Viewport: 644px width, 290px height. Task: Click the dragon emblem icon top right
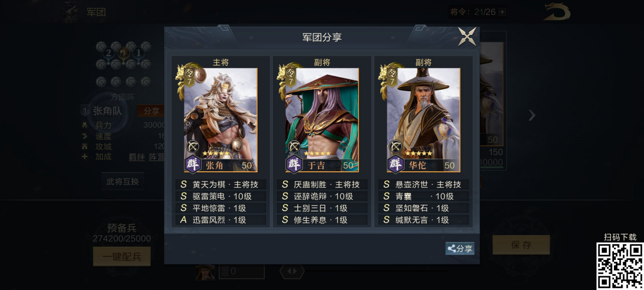click(557, 12)
